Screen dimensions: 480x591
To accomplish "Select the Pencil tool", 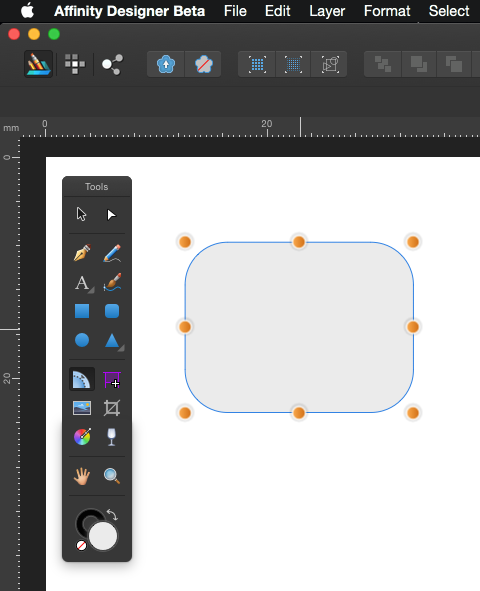I will [112, 253].
